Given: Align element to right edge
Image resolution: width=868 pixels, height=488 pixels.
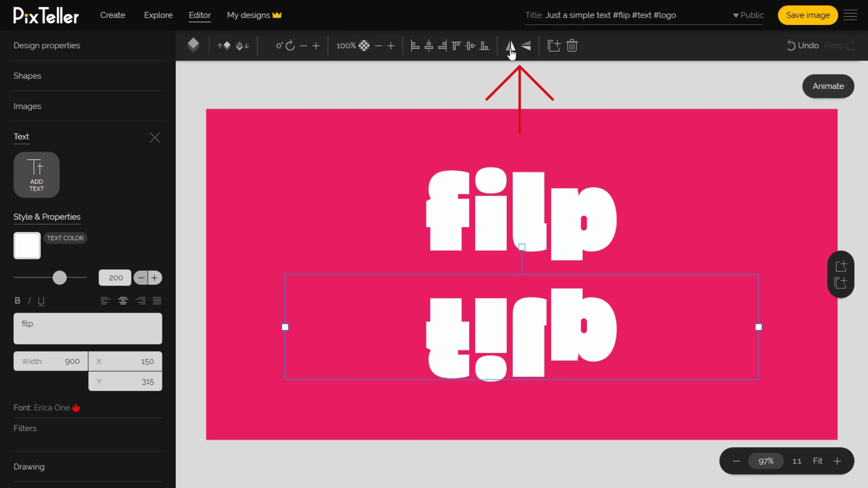Looking at the screenshot, I should click(443, 46).
